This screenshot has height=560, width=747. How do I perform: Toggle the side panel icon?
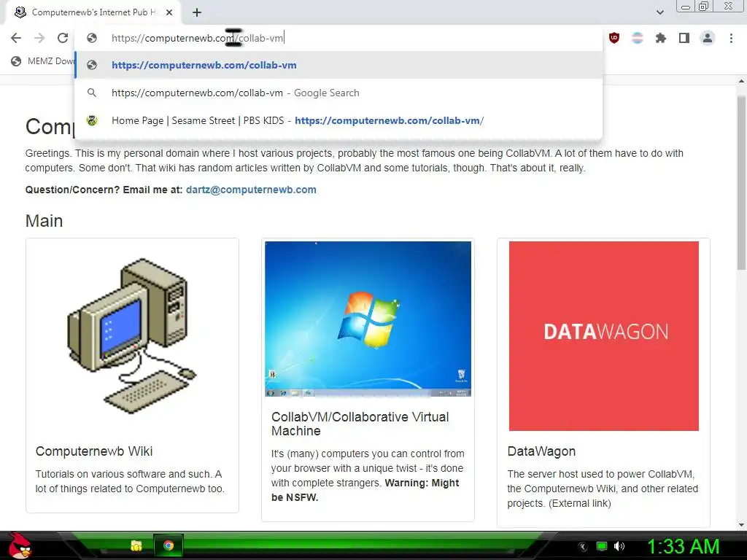684,38
